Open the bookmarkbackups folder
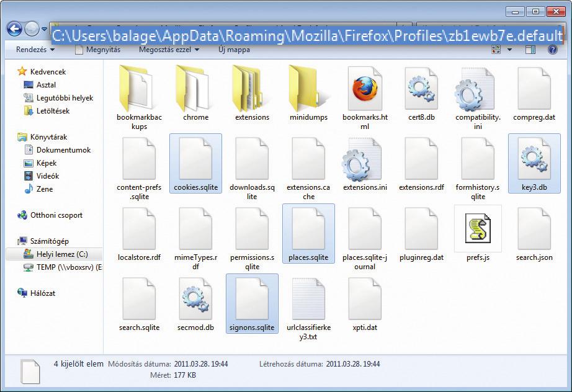This screenshot has width=572, height=392. coord(139,97)
